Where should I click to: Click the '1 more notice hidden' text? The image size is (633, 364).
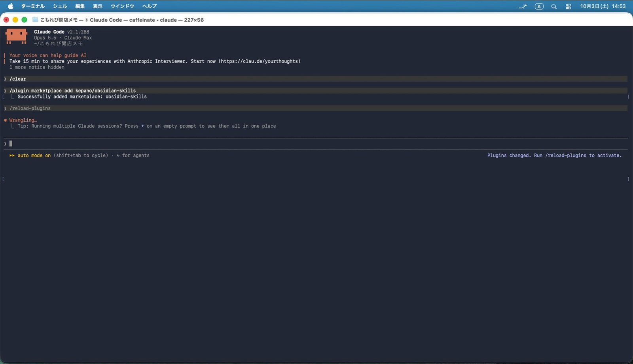37,67
